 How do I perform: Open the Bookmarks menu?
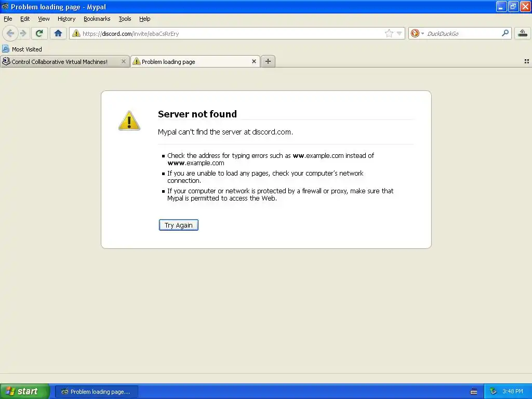(97, 19)
